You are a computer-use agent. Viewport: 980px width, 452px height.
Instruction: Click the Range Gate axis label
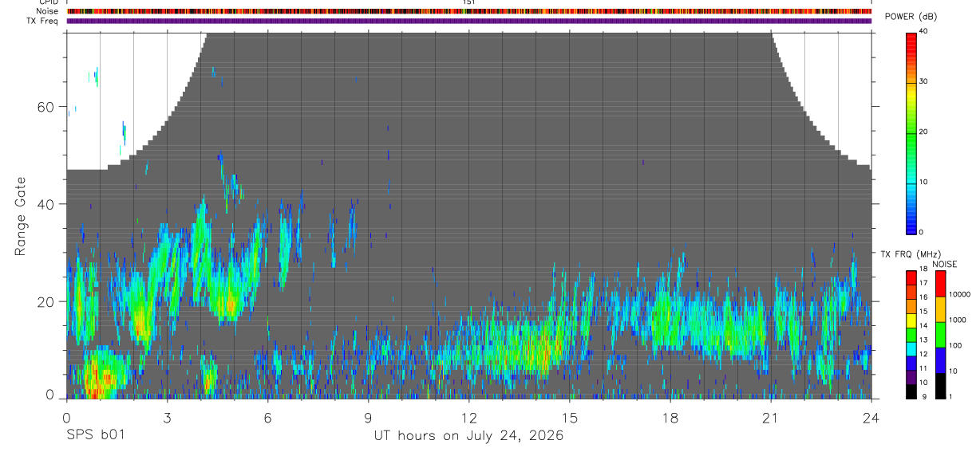(x=21, y=217)
